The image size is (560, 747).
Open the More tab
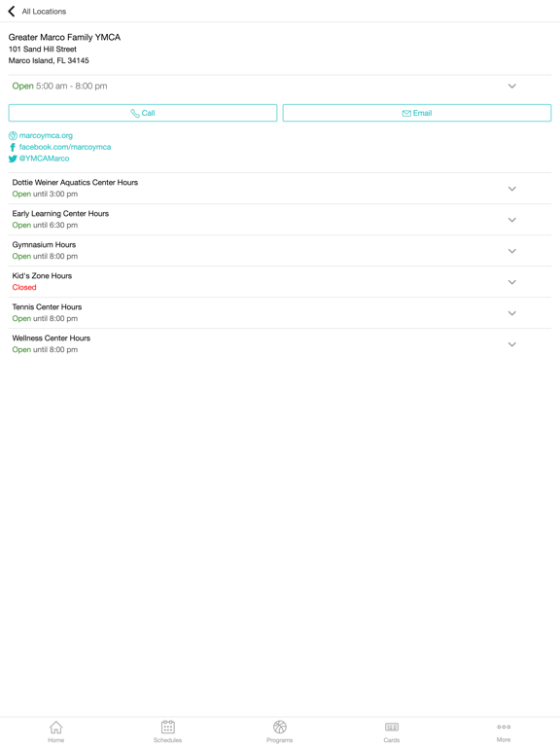tap(504, 731)
